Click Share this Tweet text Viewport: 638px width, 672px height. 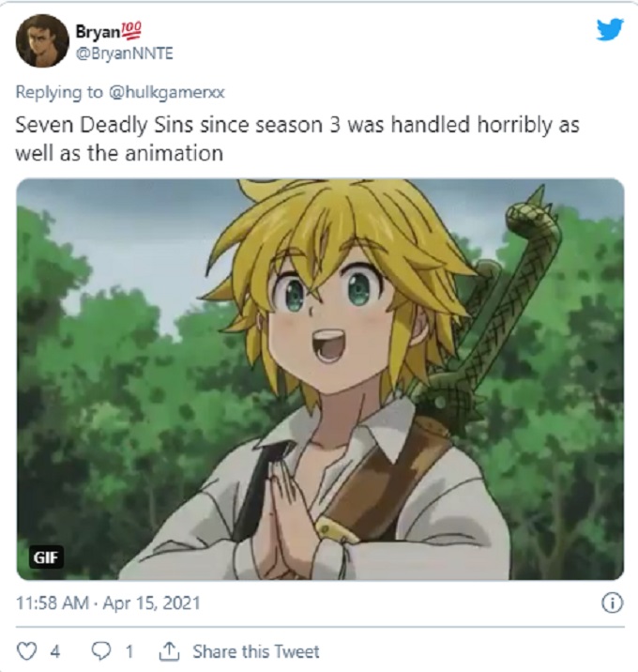tap(256, 652)
